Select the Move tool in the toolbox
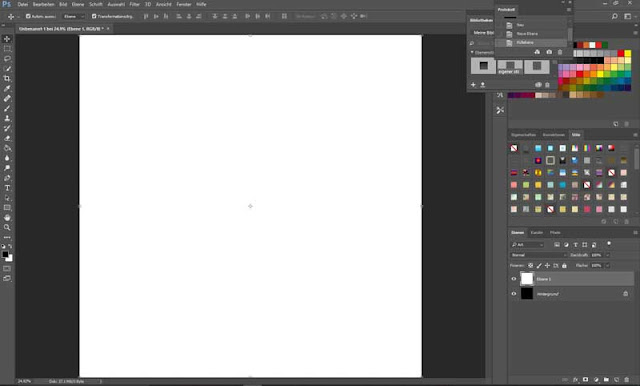The height and width of the screenshot is (386, 640). [x=7, y=39]
